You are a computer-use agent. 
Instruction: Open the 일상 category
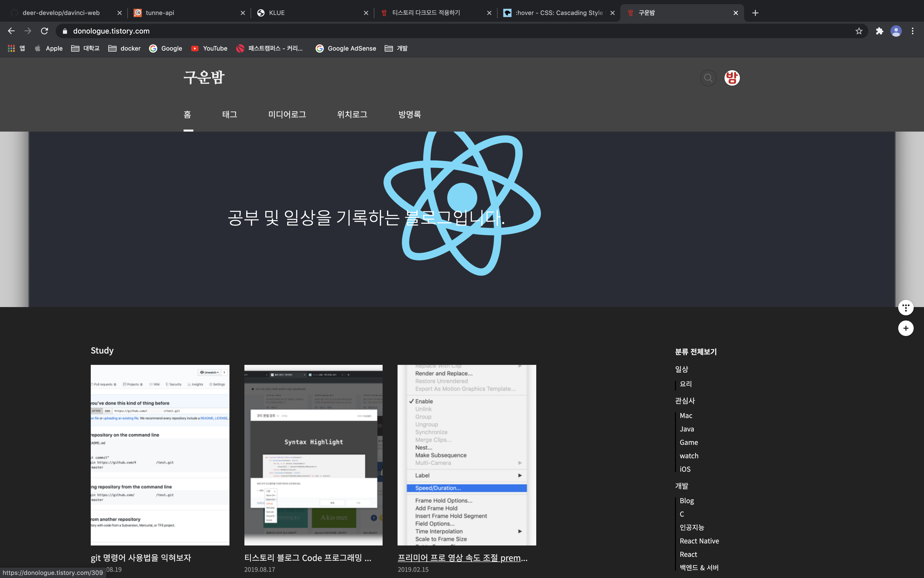coord(682,369)
